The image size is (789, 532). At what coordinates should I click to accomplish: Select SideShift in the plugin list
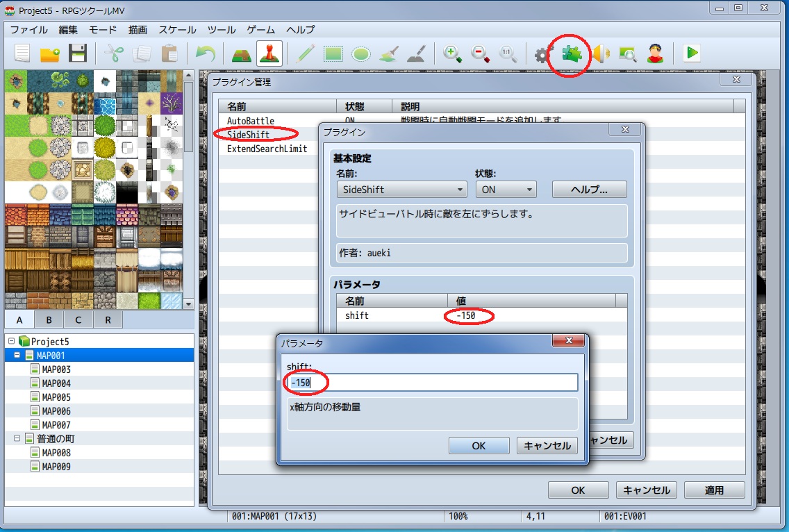click(248, 134)
